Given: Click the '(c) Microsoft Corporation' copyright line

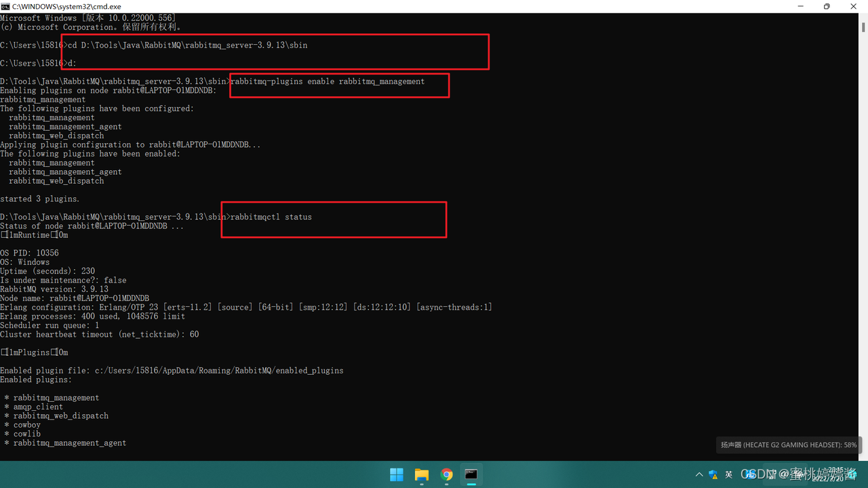Looking at the screenshot, I should pos(92,27).
